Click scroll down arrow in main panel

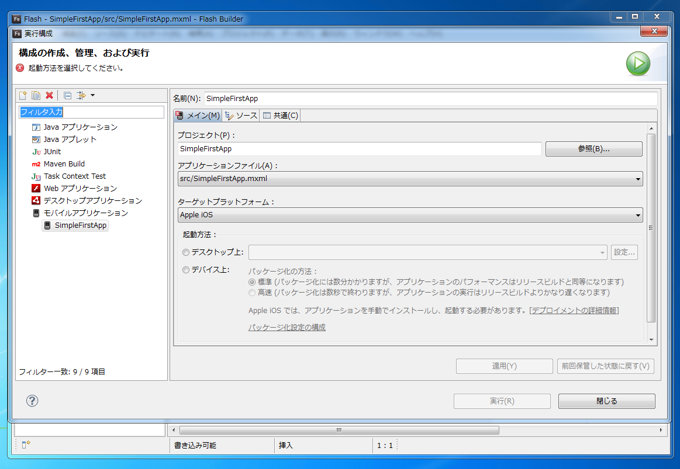tap(651, 339)
